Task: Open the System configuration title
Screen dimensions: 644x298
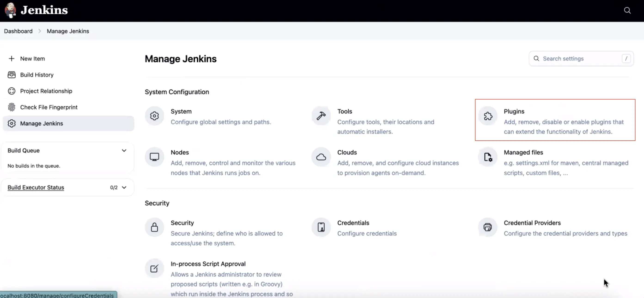Action: click(181, 111)
